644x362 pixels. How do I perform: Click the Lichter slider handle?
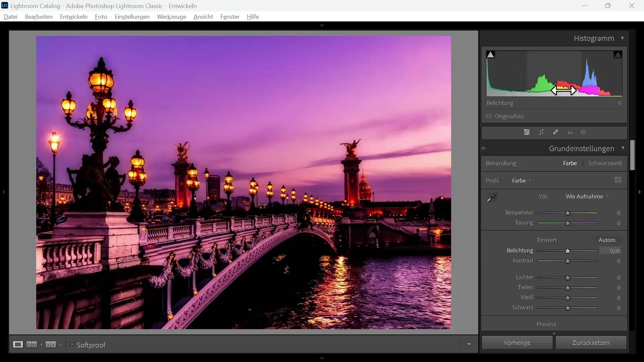[x=568, y=278]
